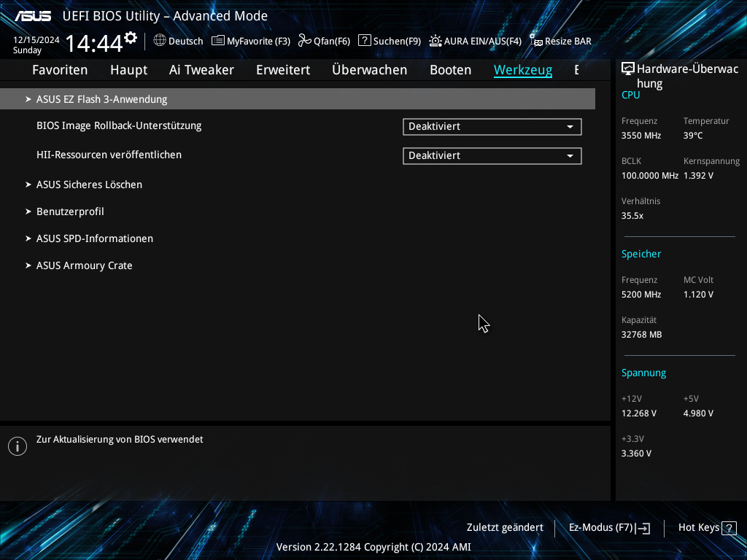747x560 pixels.
Task: Click Verhältnis value 35.5x
Action: [x=632, y=216]
